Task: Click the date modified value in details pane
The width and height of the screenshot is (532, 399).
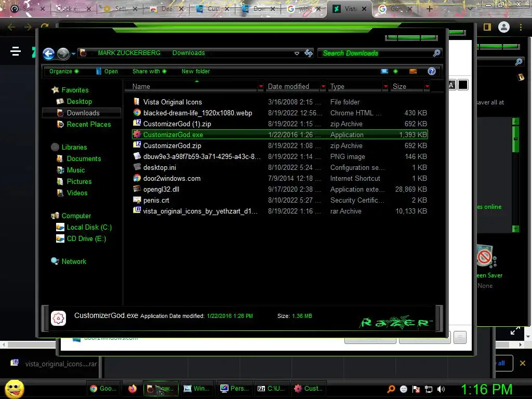Action: [230, 316]
